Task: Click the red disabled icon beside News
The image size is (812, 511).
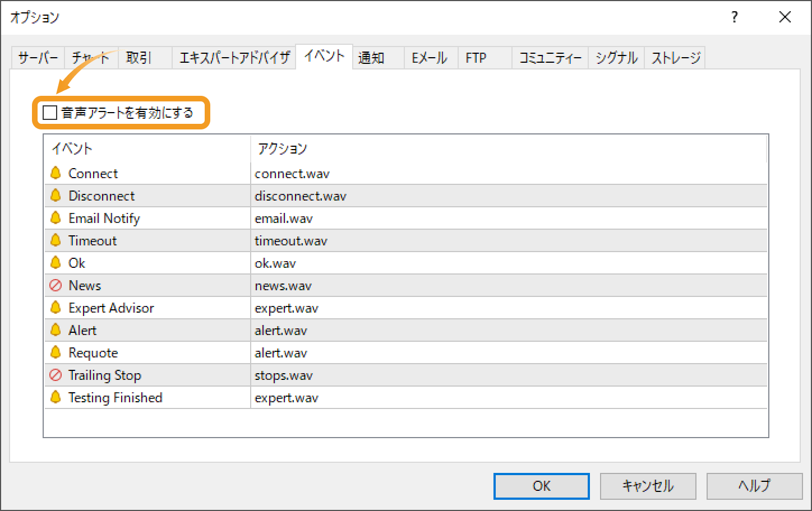Action: pos(56,285)
